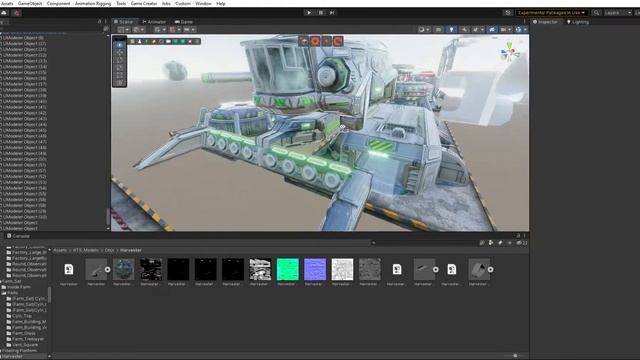
Task: Open the snap increment dropdown
Action: (x=189, y=29)
